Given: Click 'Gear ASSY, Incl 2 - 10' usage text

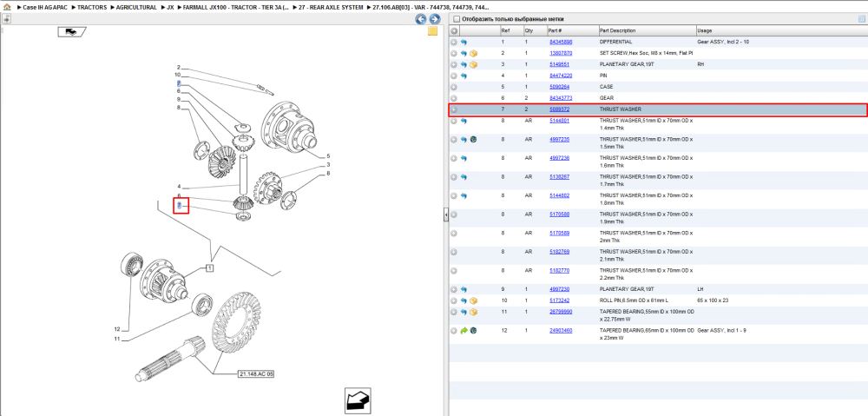Looking at the screenshot, I should click(723, 42).
